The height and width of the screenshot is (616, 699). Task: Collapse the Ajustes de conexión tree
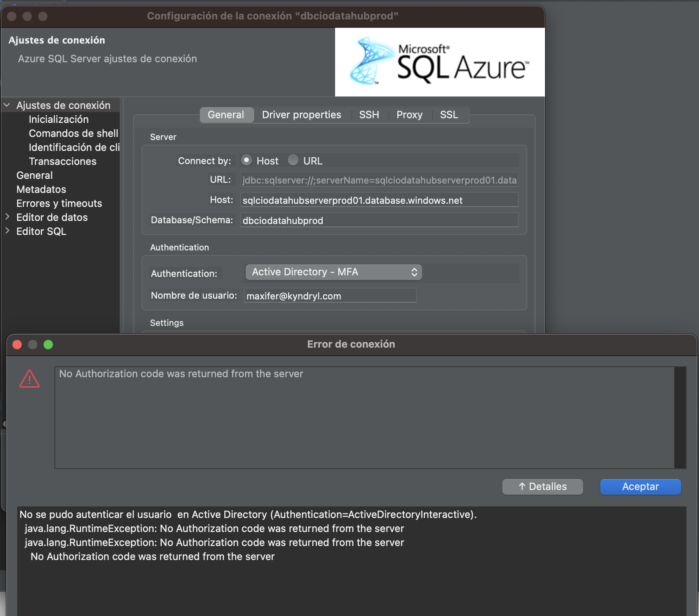pos(6,104)
